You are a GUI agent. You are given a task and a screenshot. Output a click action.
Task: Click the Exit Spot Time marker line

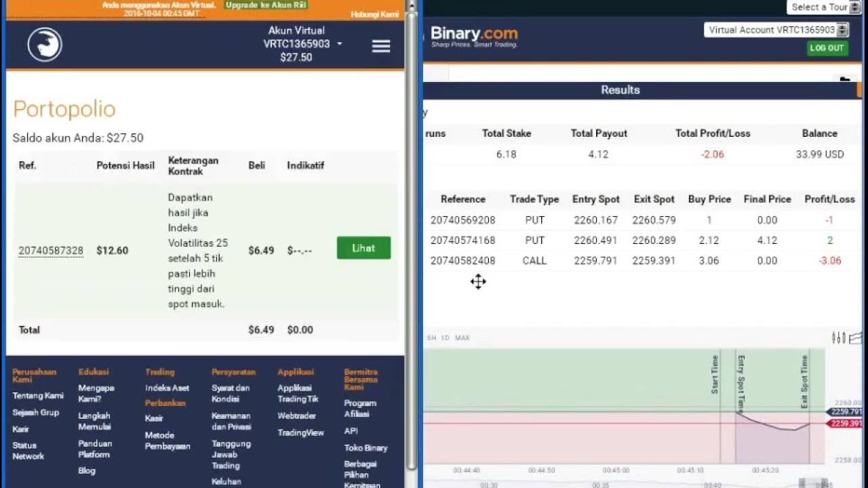pyautogui.click(x=810, y=407)
